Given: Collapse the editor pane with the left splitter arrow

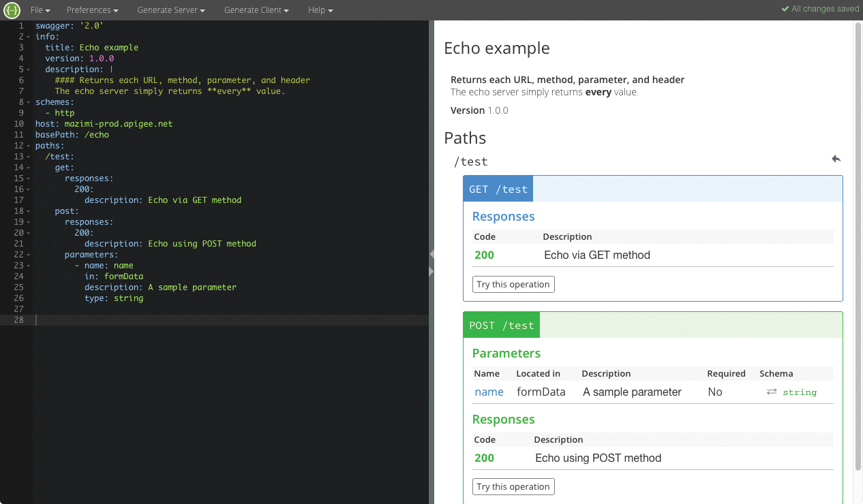Looking at the screenshot, I should pos(431,254).
